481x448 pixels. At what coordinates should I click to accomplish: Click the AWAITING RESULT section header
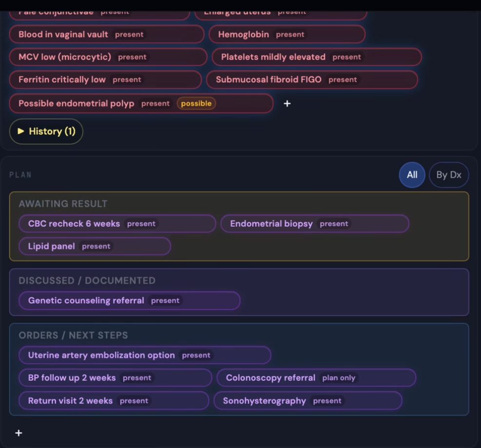63,204
